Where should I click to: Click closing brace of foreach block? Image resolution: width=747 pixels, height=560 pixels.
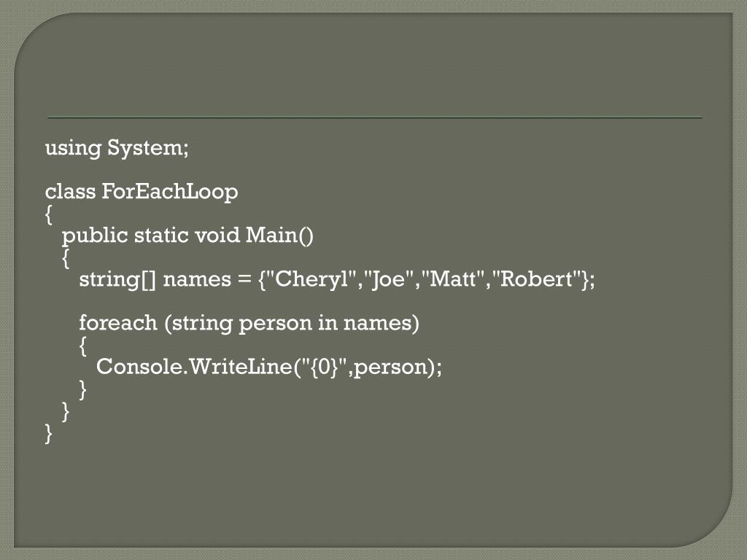click(x=82, y=389)
